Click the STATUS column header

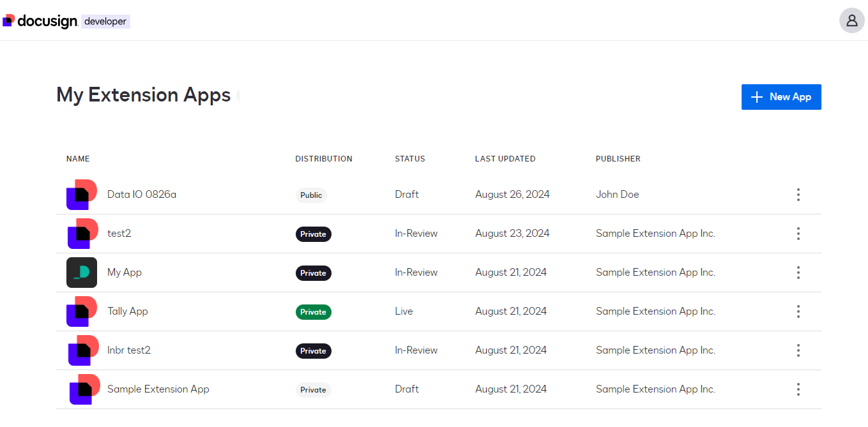410,159
